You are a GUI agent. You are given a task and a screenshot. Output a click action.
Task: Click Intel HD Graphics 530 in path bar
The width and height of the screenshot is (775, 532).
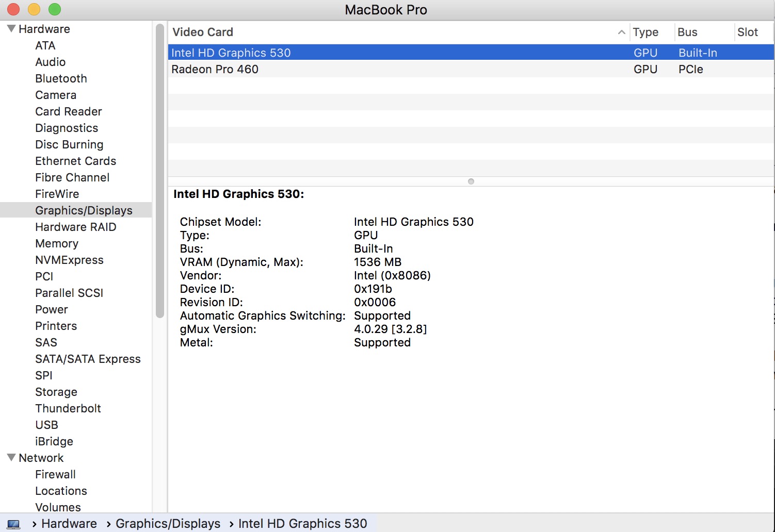(303, 524)
